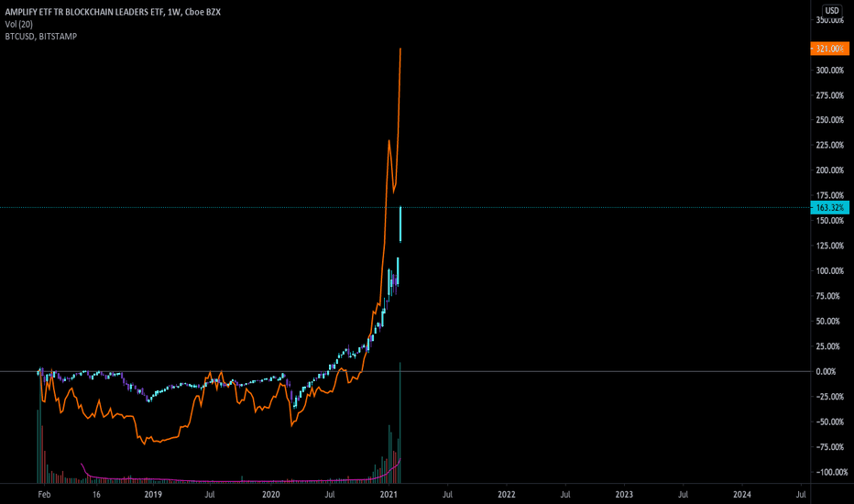
Task: Click the 75.00% axis value
Action: pyautogui.click(x=829, y=296)
